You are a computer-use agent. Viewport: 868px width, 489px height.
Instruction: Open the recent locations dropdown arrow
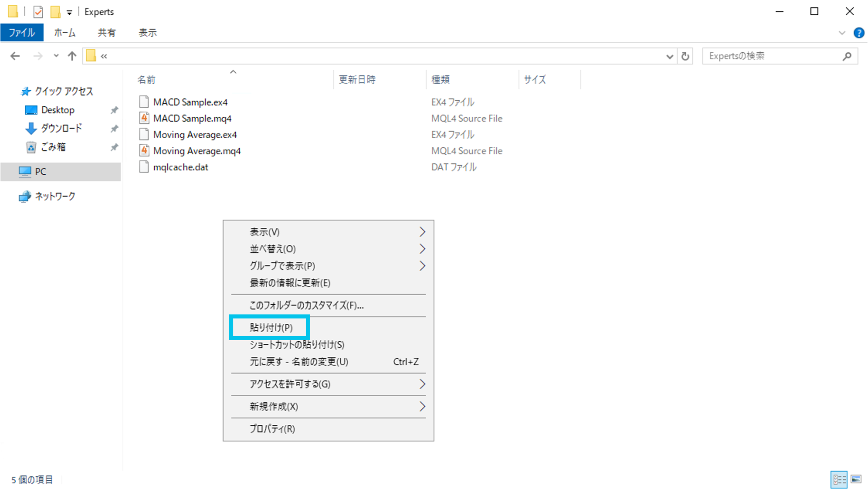point(56,56)
